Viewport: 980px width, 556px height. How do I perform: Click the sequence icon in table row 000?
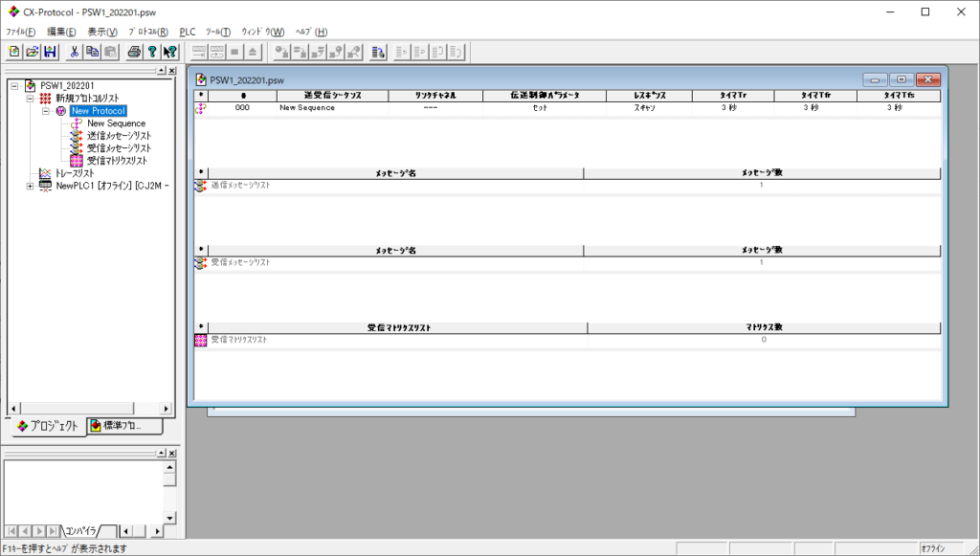coord(201,108)
